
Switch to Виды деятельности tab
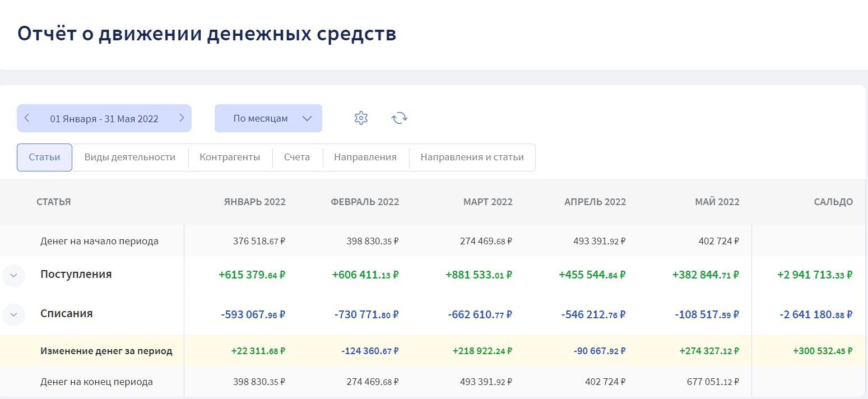click(130, 157)
